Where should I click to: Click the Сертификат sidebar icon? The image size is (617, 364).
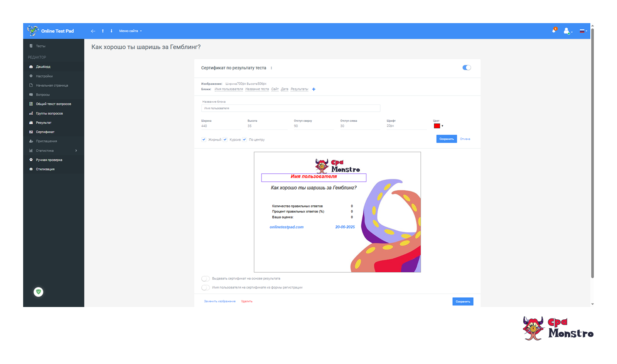[31, 132]
